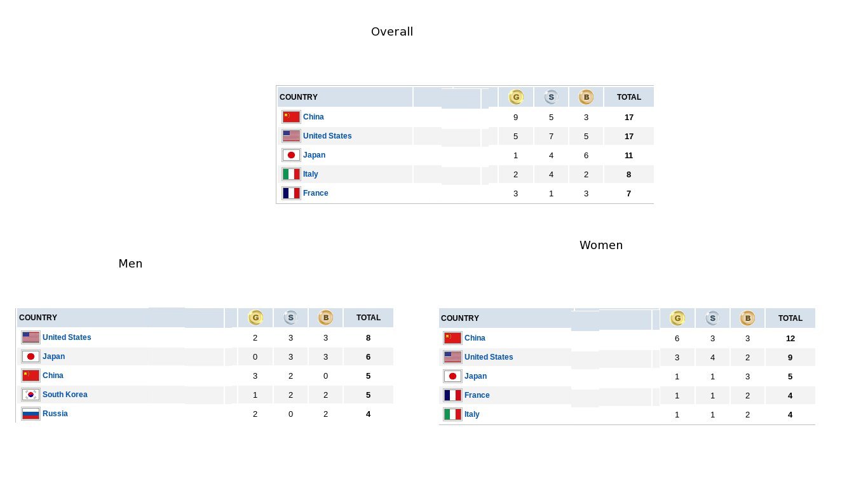Click the South Korea flag in Men table
The image size is (868, 488).
coord(31,395)
